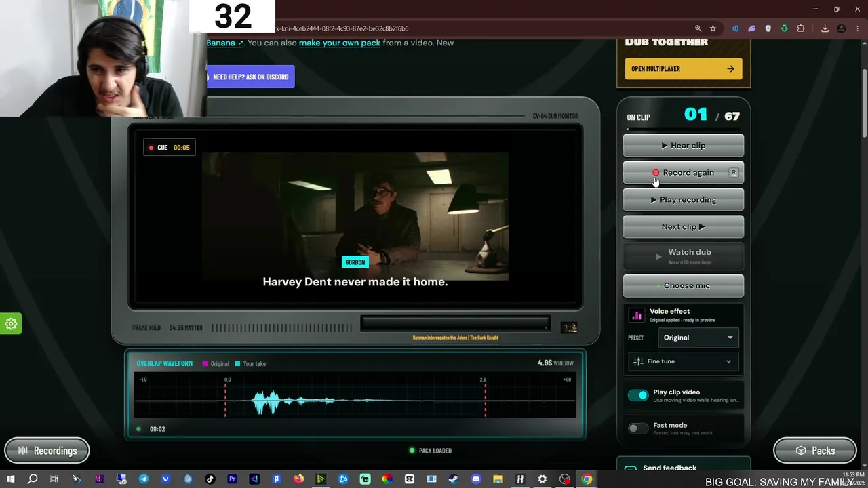Click the Watch dub button
The image size is (868, 488).
[684, 256]
